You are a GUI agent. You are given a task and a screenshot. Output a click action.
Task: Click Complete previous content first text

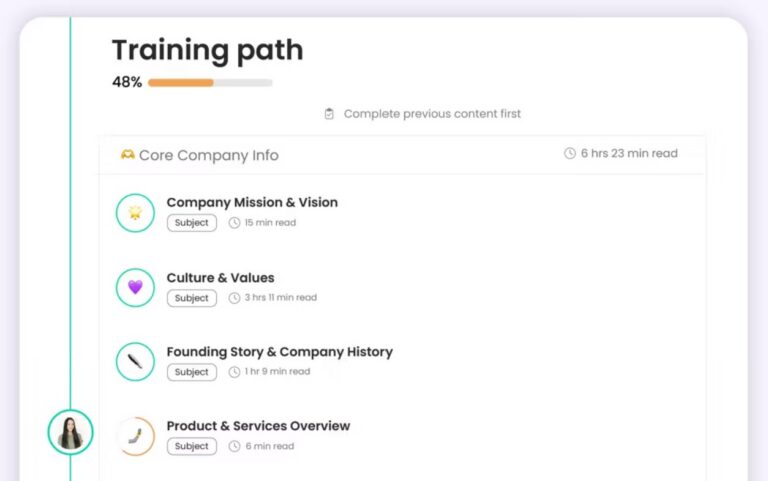432,114
